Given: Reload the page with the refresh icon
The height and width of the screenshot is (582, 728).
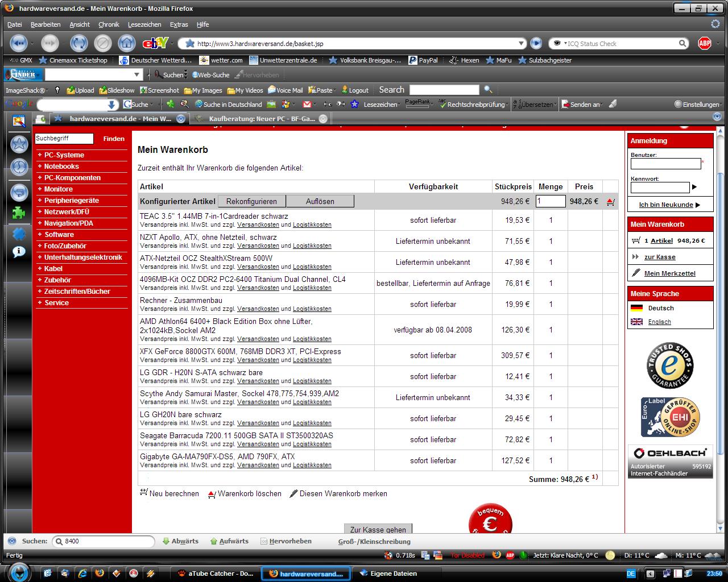Looking at the screenshot, I should click(79, 43).
